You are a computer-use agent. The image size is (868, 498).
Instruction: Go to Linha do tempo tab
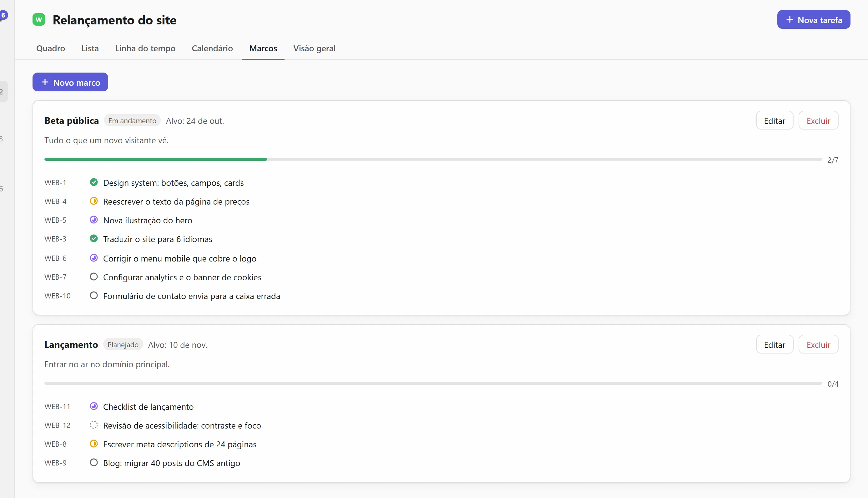(145, 48)
